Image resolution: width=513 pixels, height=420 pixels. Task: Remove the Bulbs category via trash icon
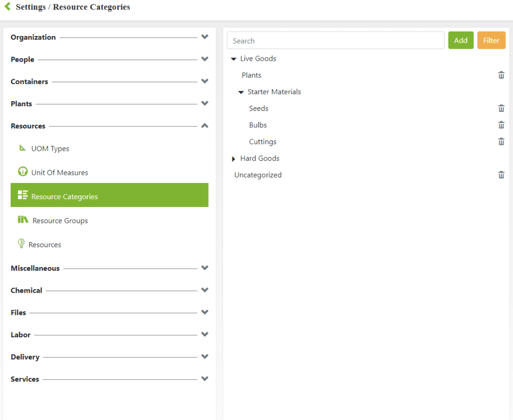click(501, 125)
